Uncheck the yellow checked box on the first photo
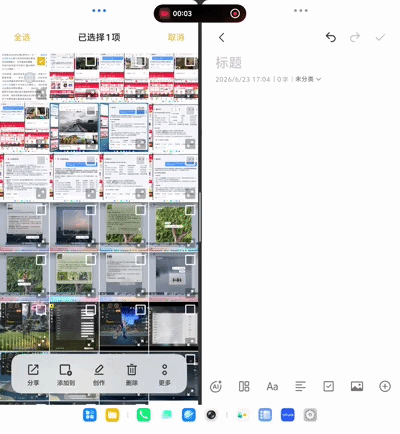Screen dimensions: 400x434 tap(41, 61)
